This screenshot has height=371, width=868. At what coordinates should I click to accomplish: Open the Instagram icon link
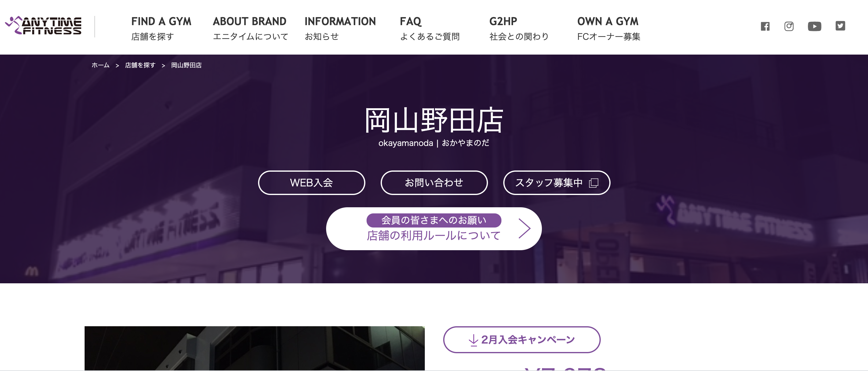pos(789,26)
